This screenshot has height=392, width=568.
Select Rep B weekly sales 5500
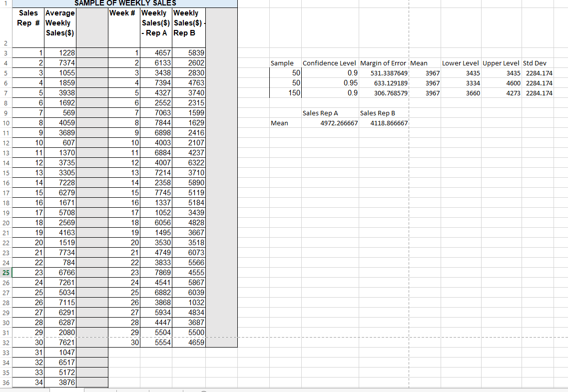(189, 333)
